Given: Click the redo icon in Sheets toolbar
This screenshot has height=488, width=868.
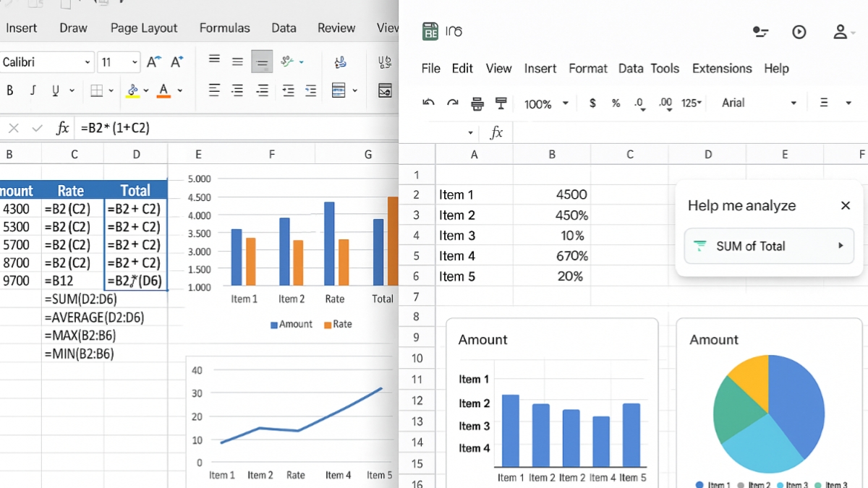Looking at the screenshot, I should [x=453, y=103].
